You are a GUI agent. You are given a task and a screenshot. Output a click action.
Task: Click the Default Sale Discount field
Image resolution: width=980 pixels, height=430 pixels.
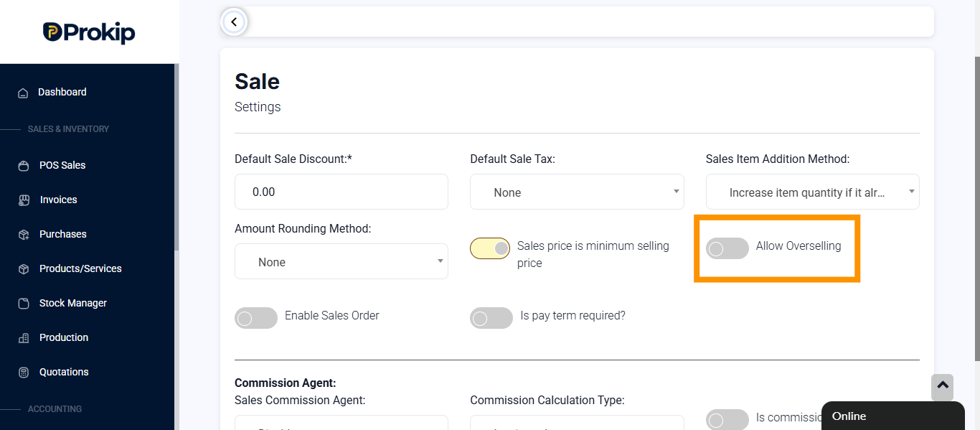(341, 192)
